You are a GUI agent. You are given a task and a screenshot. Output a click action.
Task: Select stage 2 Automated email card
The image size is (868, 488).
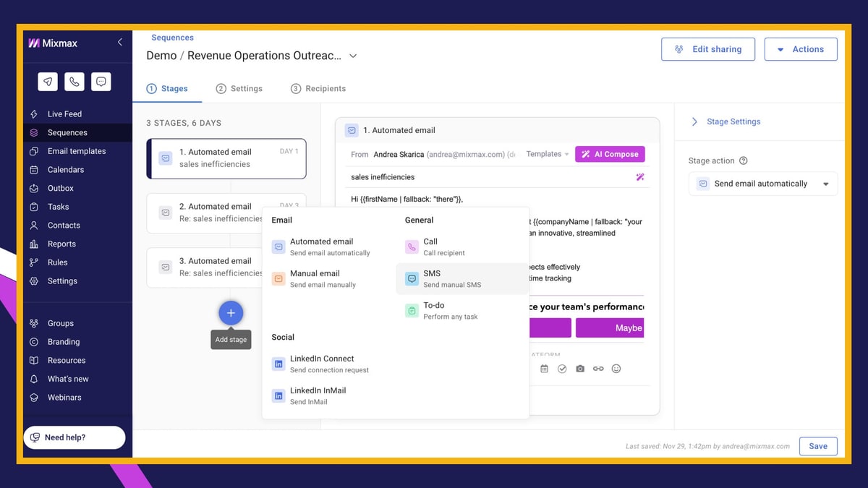click(226, 213)
